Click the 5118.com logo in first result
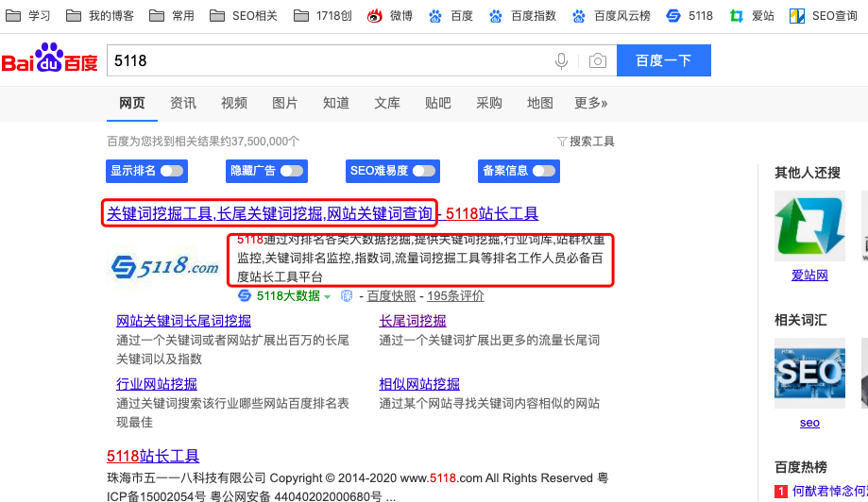The width and height of the screenshot is (868, 502). click(x=164, y=266)
